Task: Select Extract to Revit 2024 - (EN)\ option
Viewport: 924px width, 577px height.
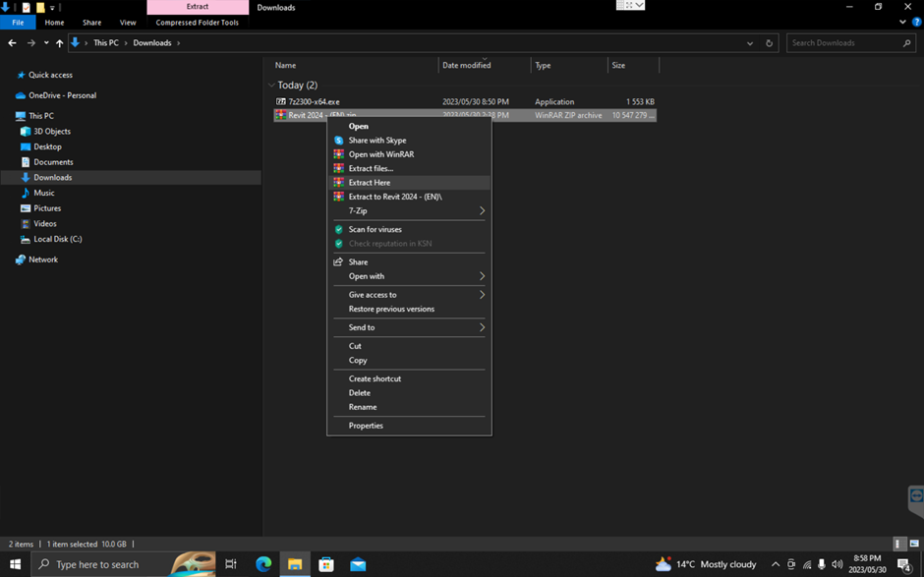Action: click(x=409, y=197)
